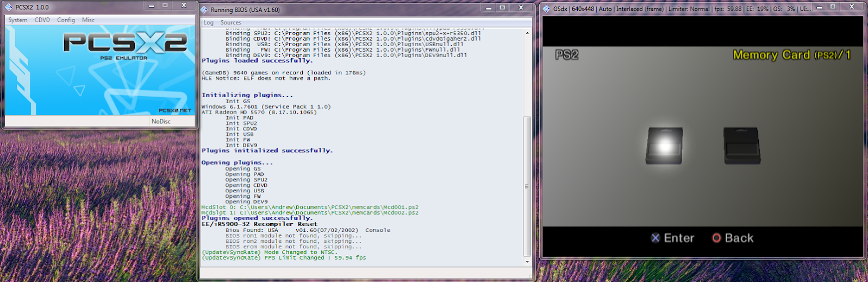Screen dimensions: 868x282
Task: Click the PCSX2.NET text on banner
Action: point(175,110)
